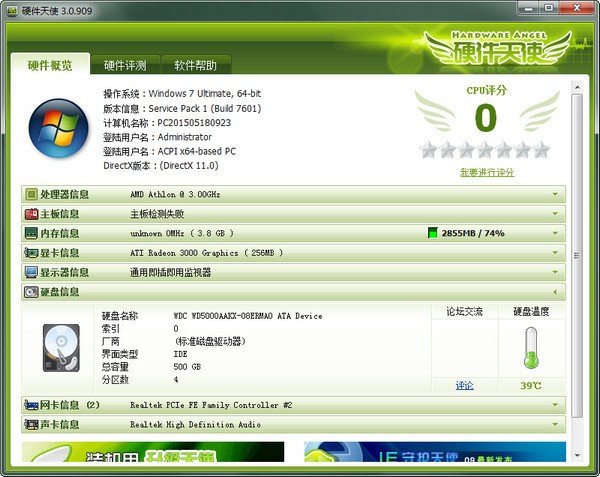600x477 pixels.
Task: Click the processor info (处理器信息) icon
Action: [x=31, y=194]
